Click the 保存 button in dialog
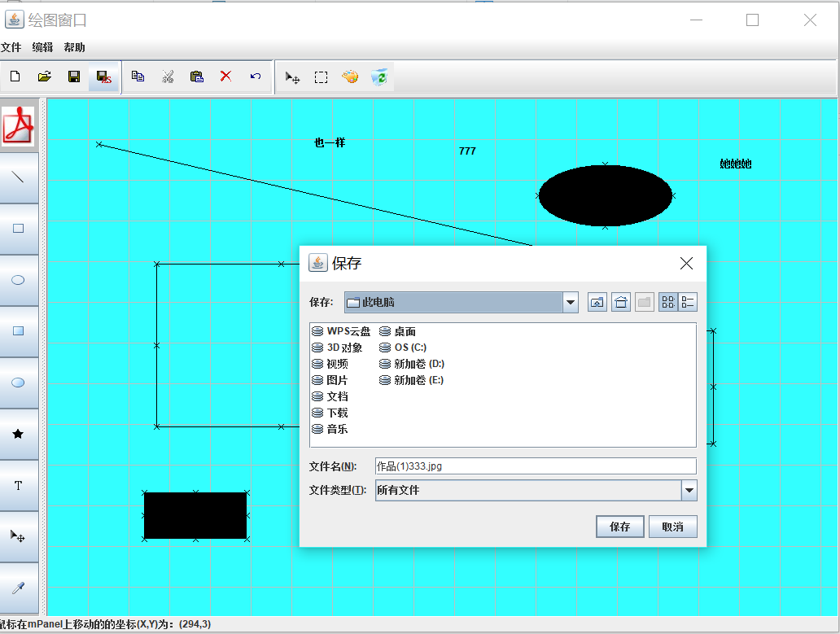This screenshot has height=634, width=840. 619,527
